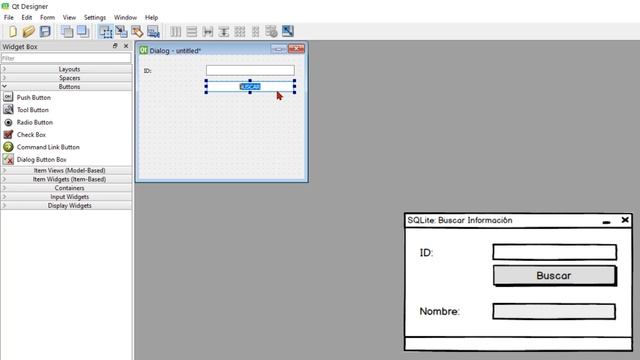This screenshot has height=360, width=640.
Task: Click the Nombre: label in mockup
Action: pyautogui.click(x=440, y=311)
